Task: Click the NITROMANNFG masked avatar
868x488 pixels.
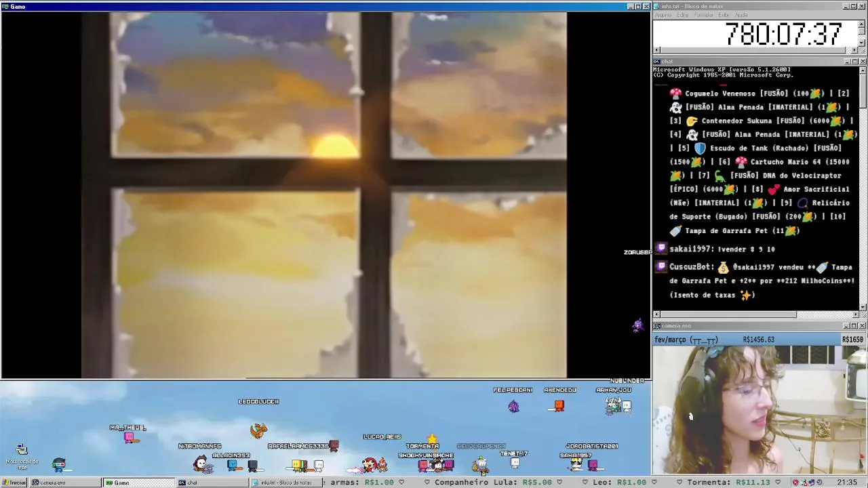Action: coord(202,464)
